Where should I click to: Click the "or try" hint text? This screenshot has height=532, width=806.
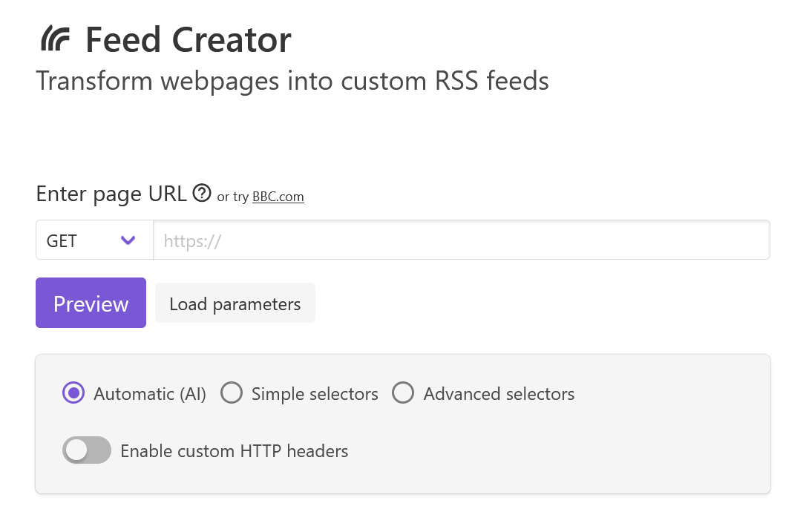point(232,197)
